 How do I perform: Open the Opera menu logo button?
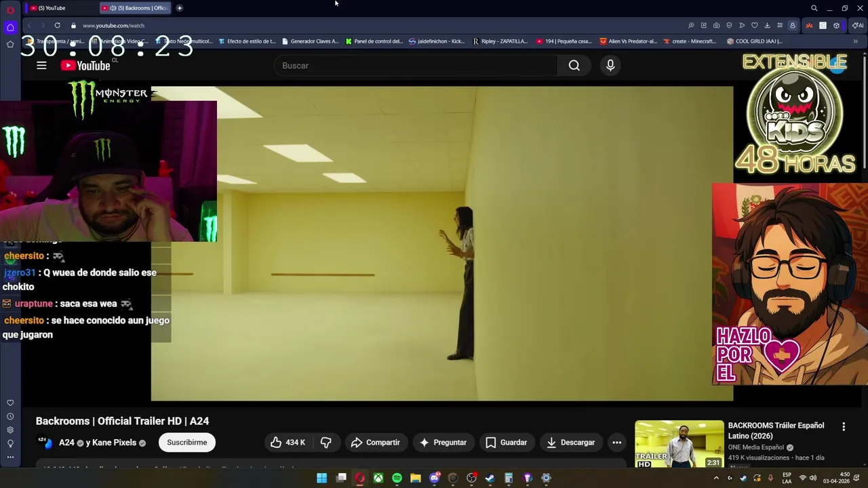[10, 9]
